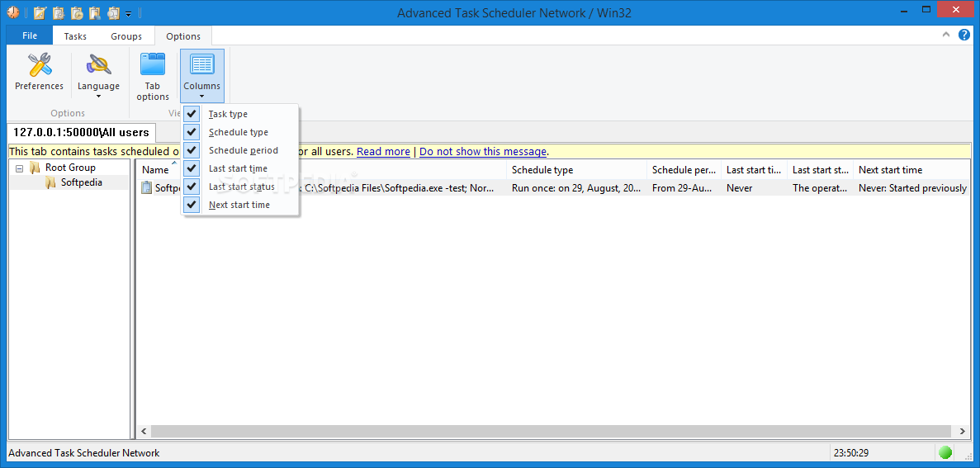Image resolution: width=980 pixels, height=468 pixels.
Task: Collapse the ribbon with the up chevron
Action: (x=947, y=35)
